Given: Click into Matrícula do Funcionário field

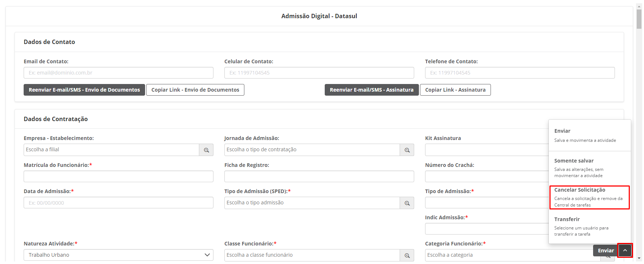Looking at the screenshot, I should click(x=118, y=176).
